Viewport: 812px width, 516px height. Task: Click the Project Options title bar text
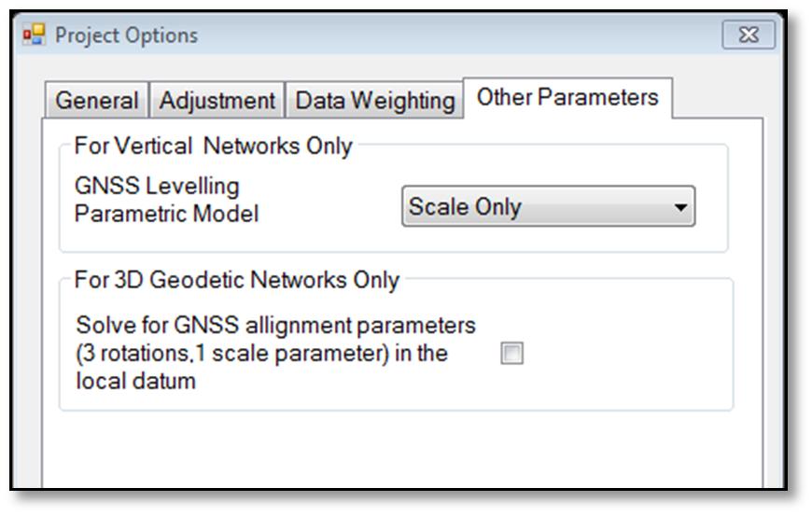pyautogui.click(x=126, y=35)
